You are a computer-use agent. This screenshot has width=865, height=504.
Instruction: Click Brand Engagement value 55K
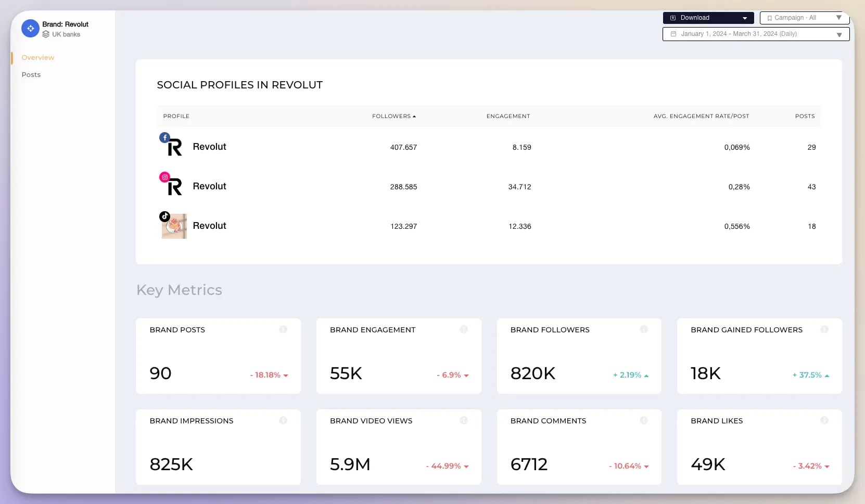coord(346,373)
